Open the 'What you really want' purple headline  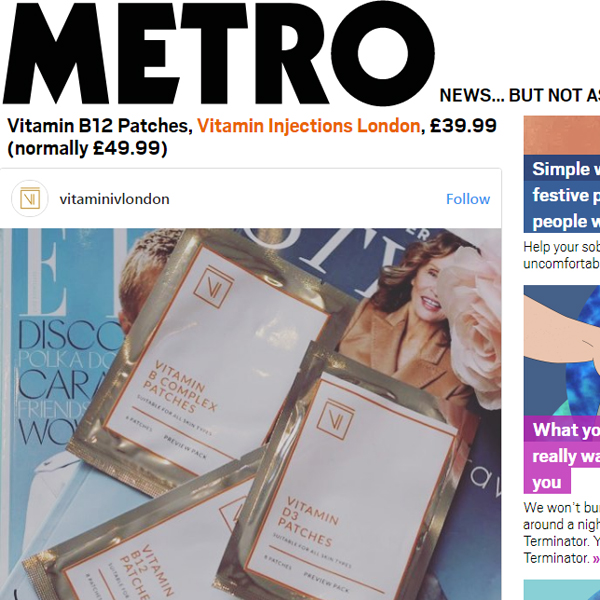[x=562, y=455]
